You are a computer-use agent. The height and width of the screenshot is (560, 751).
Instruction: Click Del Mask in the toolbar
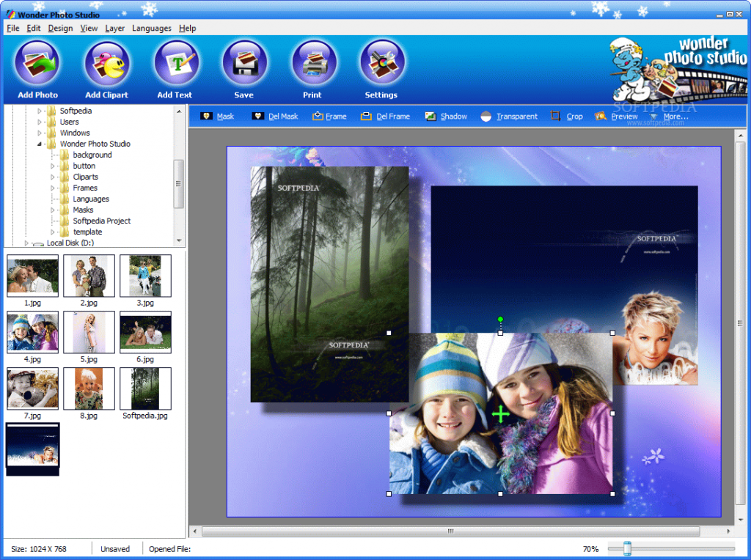[275, 117]
